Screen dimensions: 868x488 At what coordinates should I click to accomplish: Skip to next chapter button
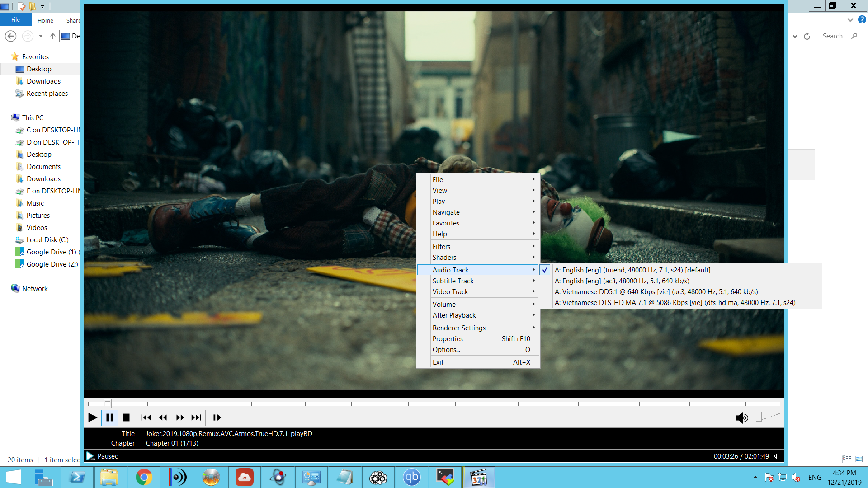click(x=196, y=418)
